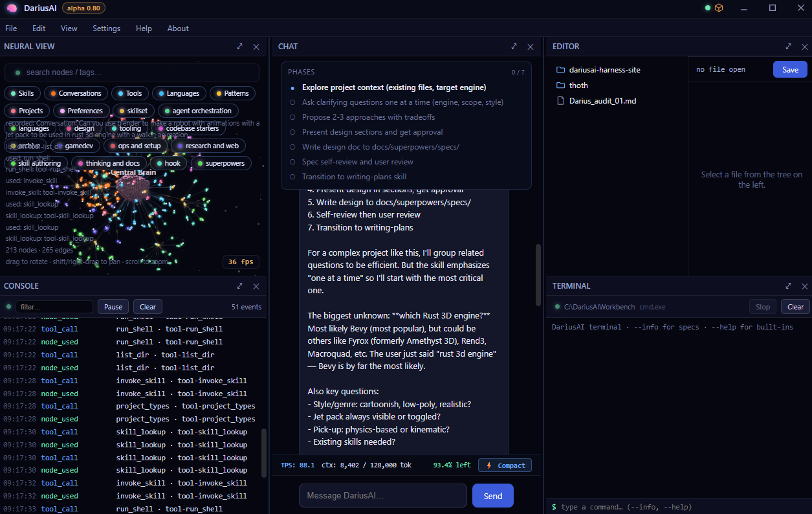The image size is (812, 514).
Task: Toggle the Conversations tag filter
Action: [x=76, y=93]
